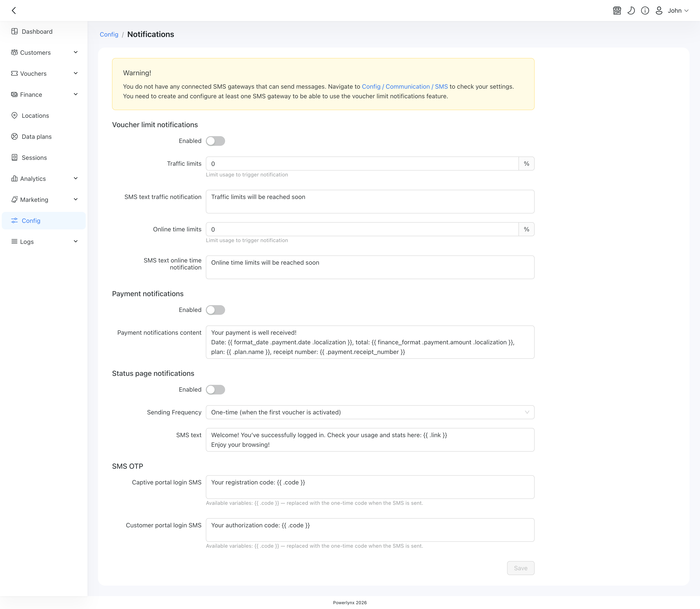
Task: Expand the Vouchers menu chevron
Action: tap(76, 73)
